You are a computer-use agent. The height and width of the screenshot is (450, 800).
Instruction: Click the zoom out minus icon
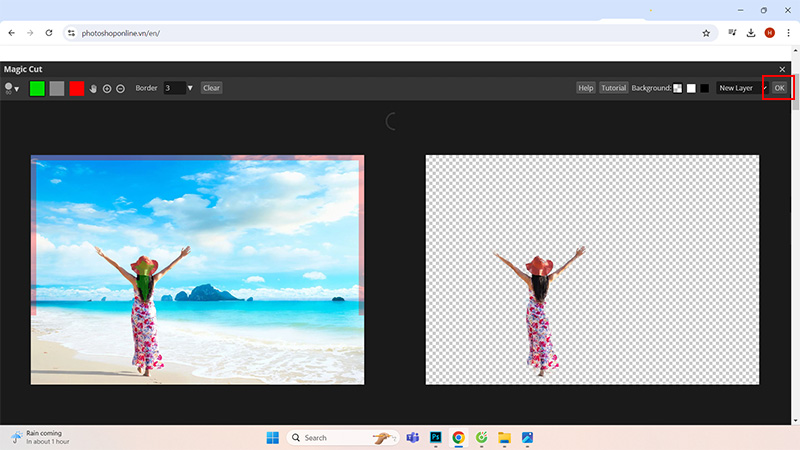click(120, 88)
